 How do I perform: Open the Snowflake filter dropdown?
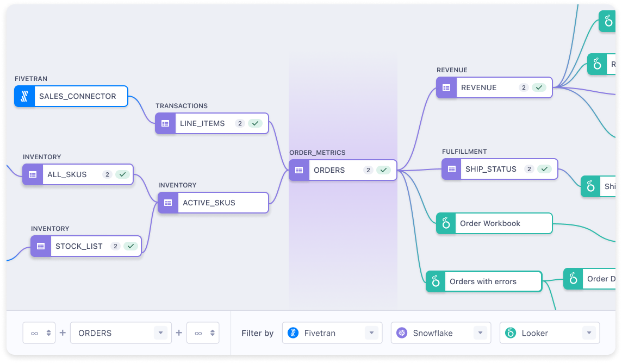pos(481,332)
